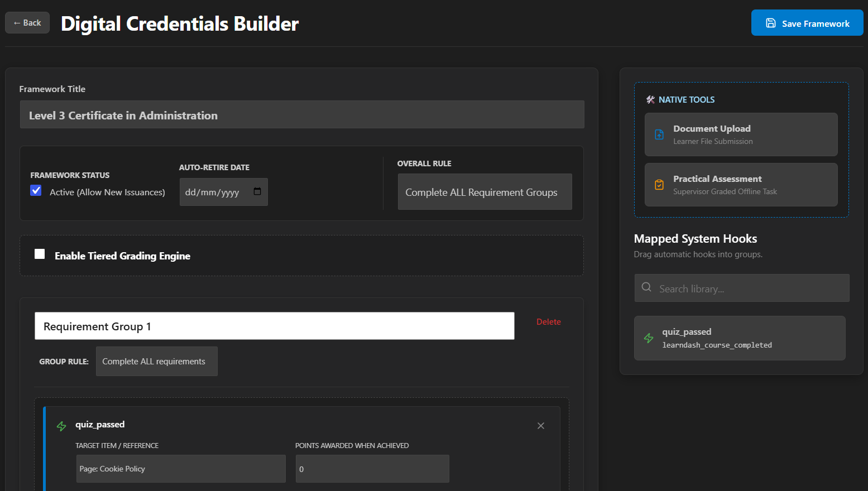
Task: Click the green bolt icon on the quiz_passed requirement card
Action: tap(61, 426)
